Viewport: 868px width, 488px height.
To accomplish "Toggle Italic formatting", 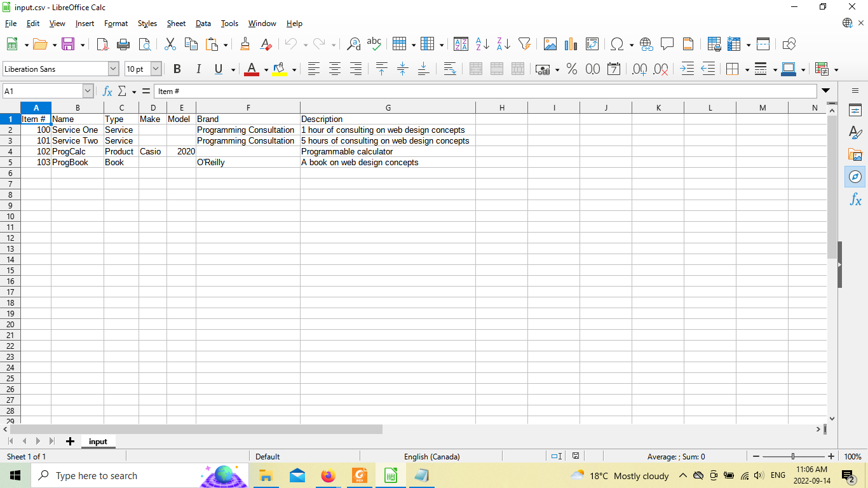I will point(198,69).
